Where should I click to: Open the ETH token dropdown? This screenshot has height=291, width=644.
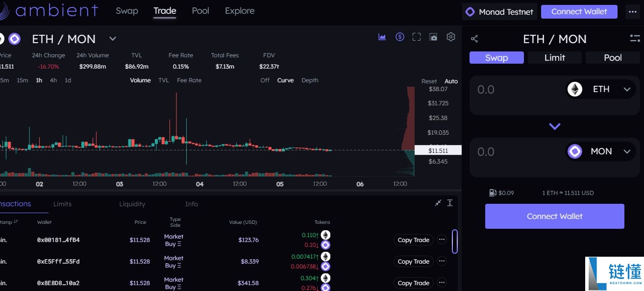click(x=602, y=89)
